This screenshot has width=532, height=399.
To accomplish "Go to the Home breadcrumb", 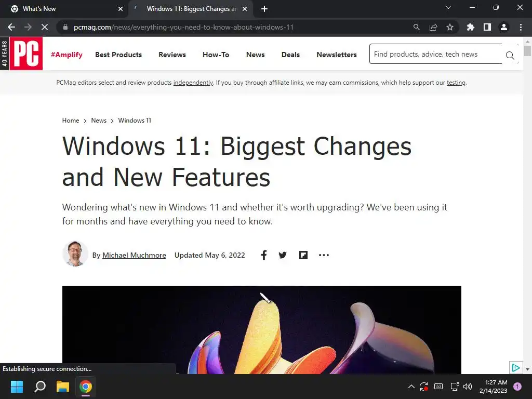I will [71, 121].
